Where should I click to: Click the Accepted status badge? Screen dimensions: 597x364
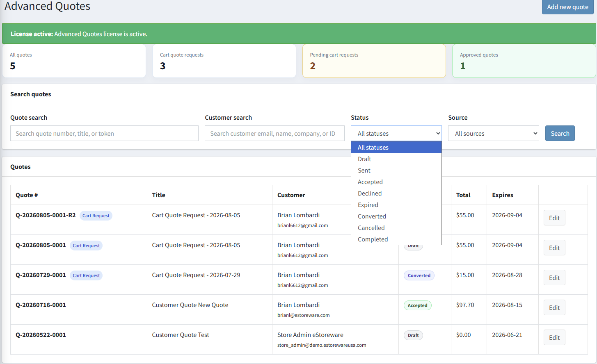tap(417, 305)
